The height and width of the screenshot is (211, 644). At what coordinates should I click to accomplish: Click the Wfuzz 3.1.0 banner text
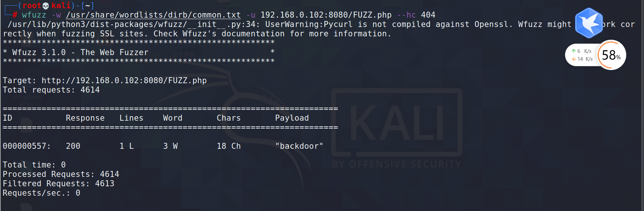[x=80, y=52]
